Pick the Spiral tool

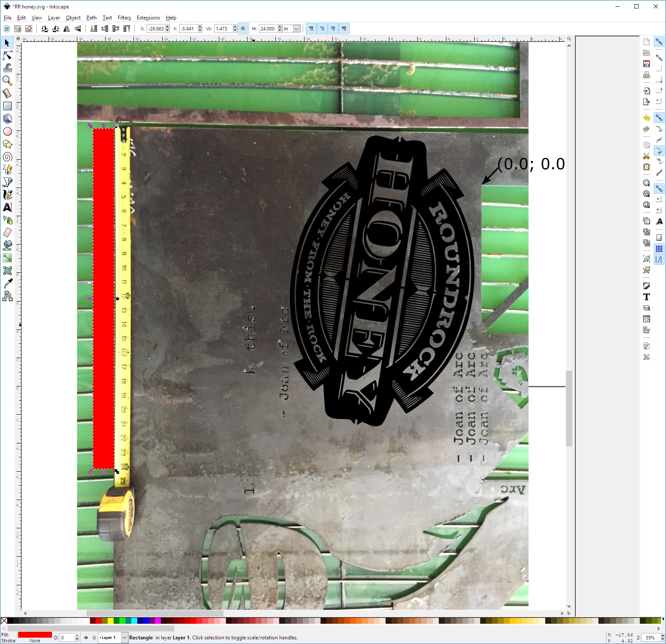tap(7, 157)
